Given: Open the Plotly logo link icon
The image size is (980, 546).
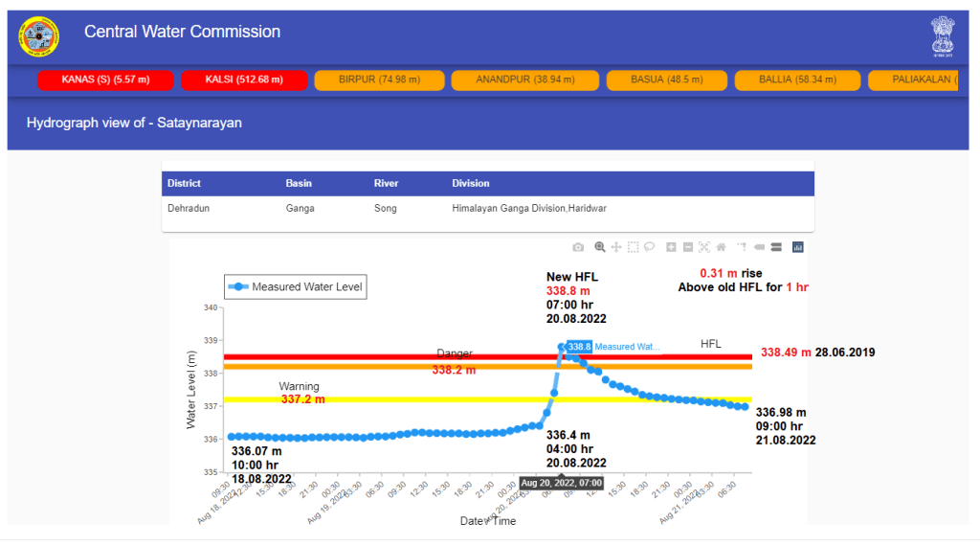Looking at the screenshot, I should [x=798, y=247].
